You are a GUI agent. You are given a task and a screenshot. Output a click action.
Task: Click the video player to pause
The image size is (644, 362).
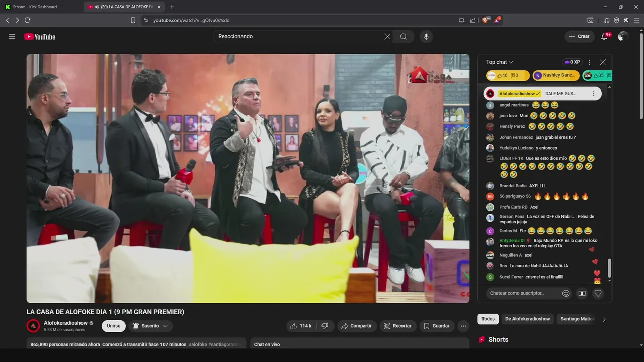click(x=248, y=178)
